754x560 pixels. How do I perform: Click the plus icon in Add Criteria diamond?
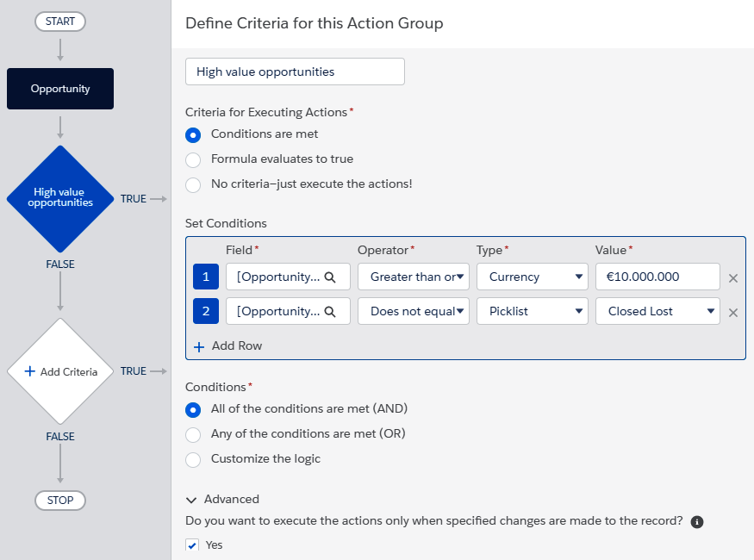click(30, 371)
